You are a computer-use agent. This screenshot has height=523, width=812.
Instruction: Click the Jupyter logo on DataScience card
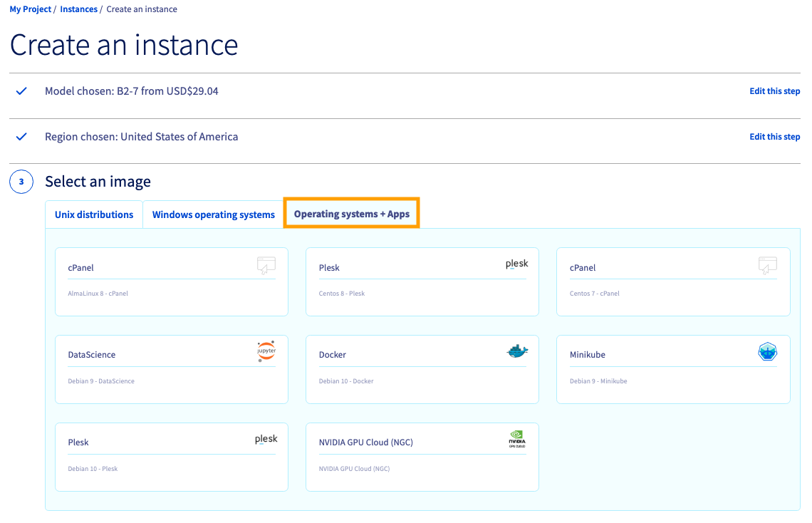(x=266, y=351)
